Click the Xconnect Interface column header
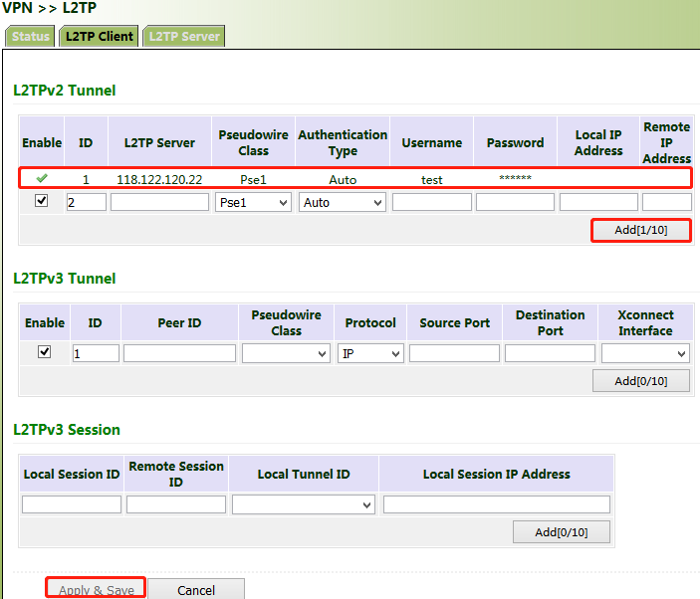The height and width of the screenshot is (599, 700). [x=645, y=323]
